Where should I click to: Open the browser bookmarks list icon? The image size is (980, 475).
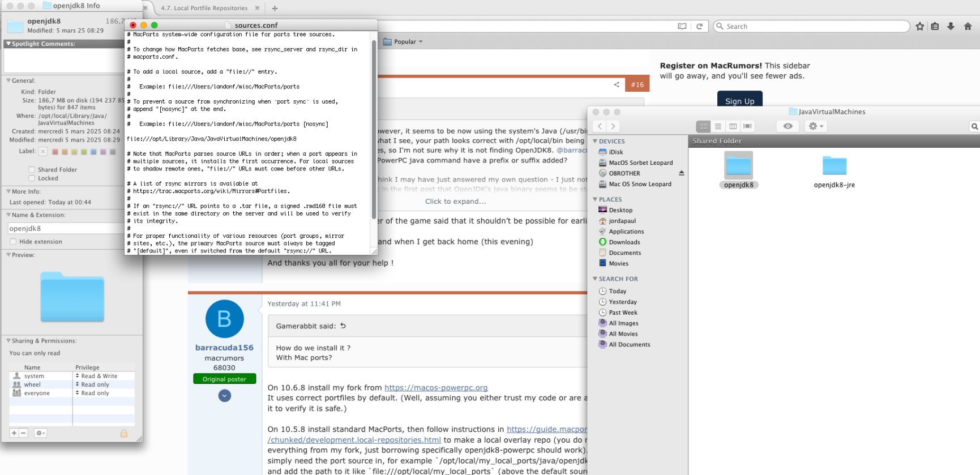point(935,26)
